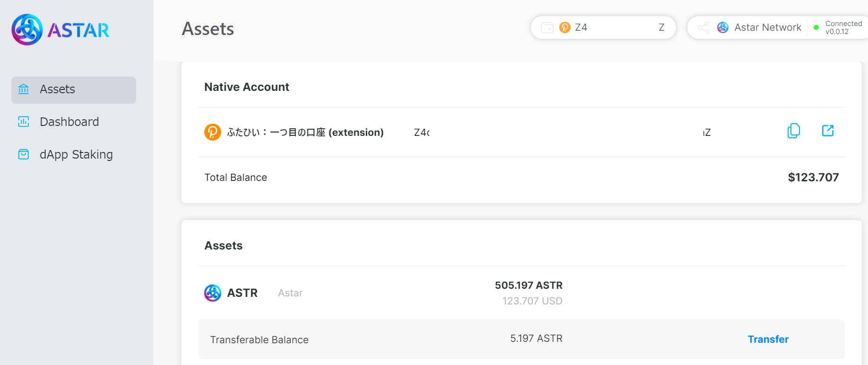Click the dApp Staking bag icon
868x365 pixels.
point(24,154)
